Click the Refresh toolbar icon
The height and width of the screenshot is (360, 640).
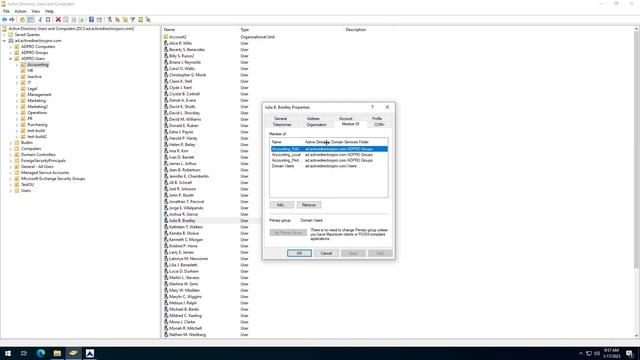[x=74, y=20]
